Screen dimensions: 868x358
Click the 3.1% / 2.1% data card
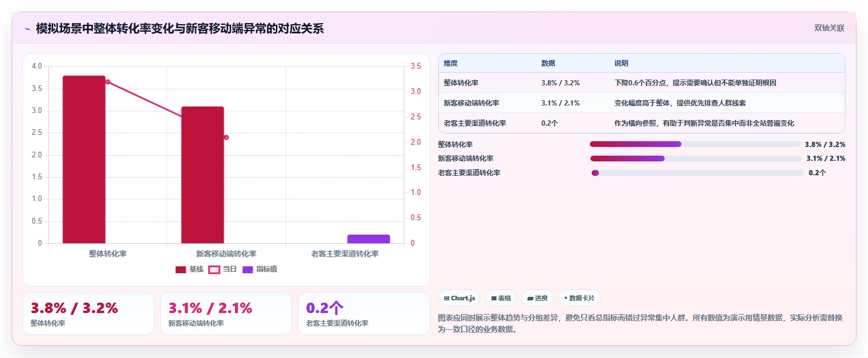click(226, 314)
